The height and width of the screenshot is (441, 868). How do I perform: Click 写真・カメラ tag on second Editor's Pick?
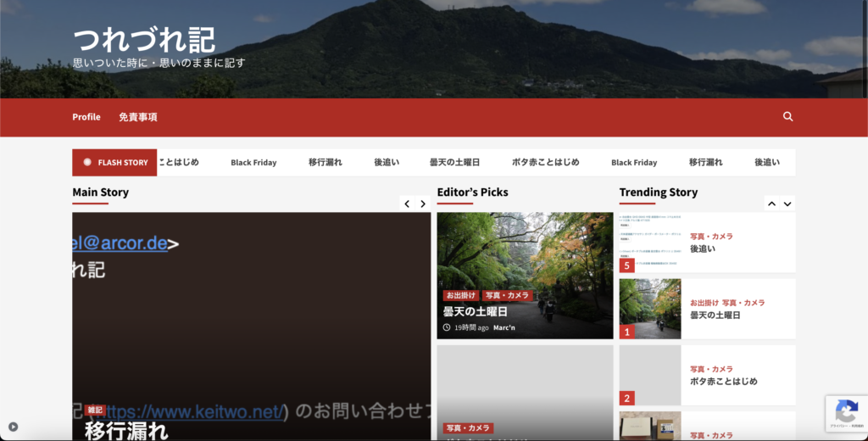(468, 428)
